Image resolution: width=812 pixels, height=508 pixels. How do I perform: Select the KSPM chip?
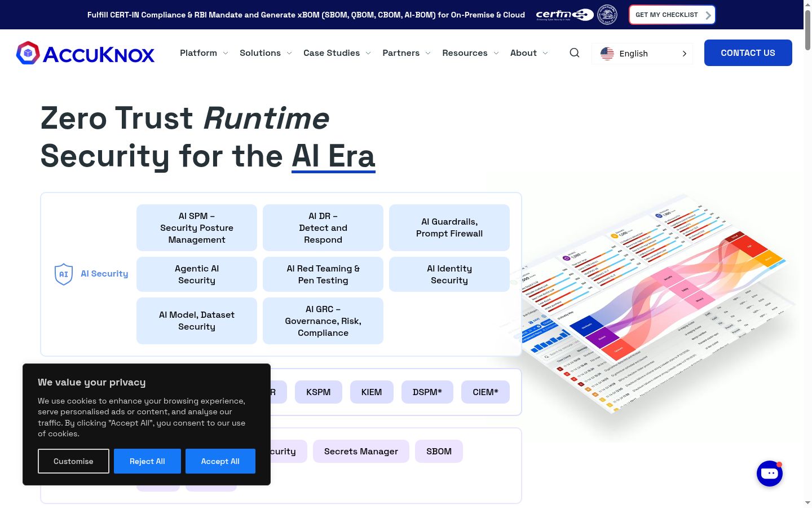(319, 392)
